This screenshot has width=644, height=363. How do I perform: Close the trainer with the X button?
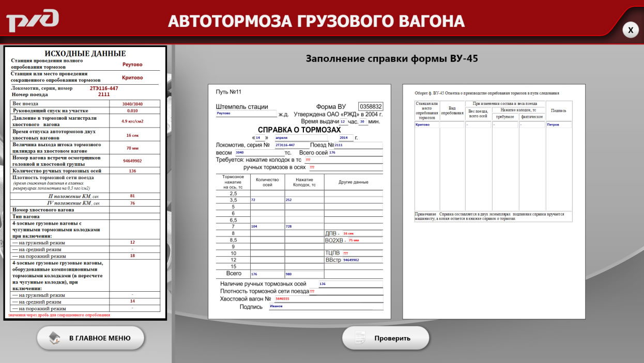630,30
